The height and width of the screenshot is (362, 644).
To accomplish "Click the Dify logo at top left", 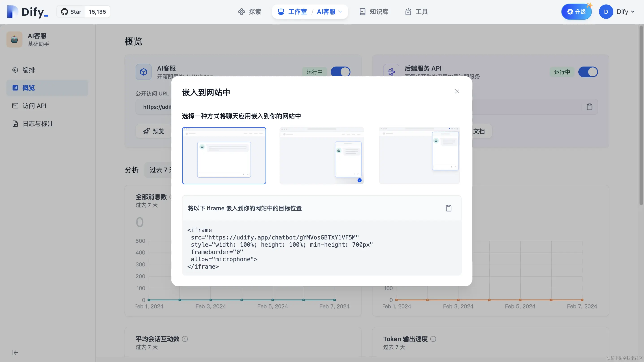I will pyautogui.click(x=28, y=12).
